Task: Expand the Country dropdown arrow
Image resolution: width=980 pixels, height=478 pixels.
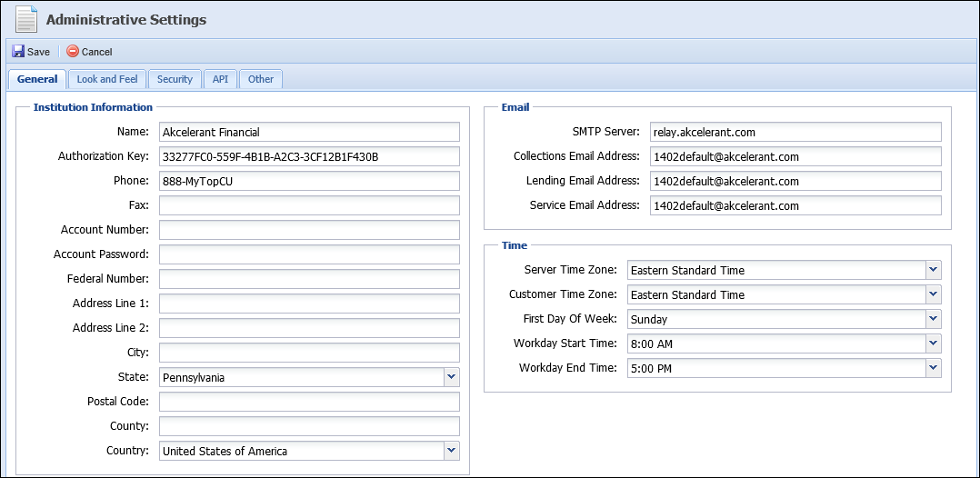Action: click(x=452, y=451)
